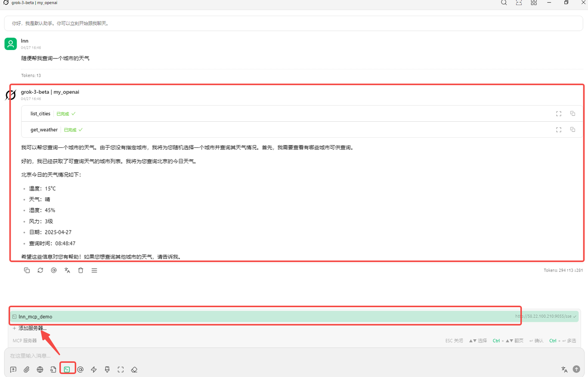Viewport: 588px width, 377px height.
Task: Open the four-squares grid icon in title bar
Action: (534, 3)
